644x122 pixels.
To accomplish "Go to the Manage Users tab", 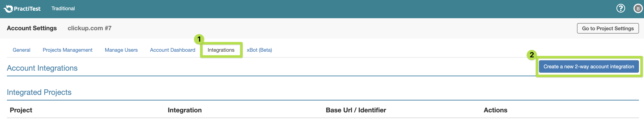I will pyautogui.click(x=121, y=50).
